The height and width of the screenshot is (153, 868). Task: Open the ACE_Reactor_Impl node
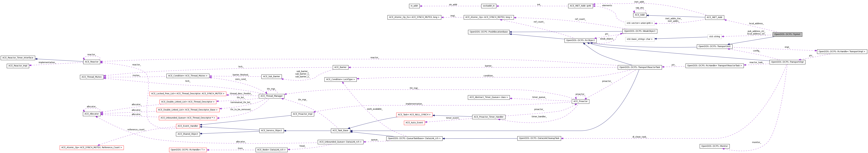[x=18, y=66]
